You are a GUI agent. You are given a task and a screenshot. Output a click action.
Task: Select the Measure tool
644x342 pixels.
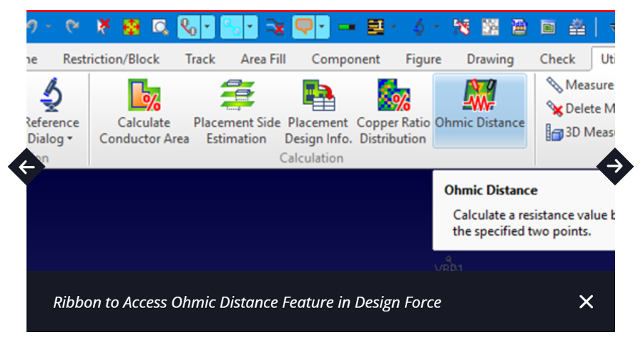point(579,85)
